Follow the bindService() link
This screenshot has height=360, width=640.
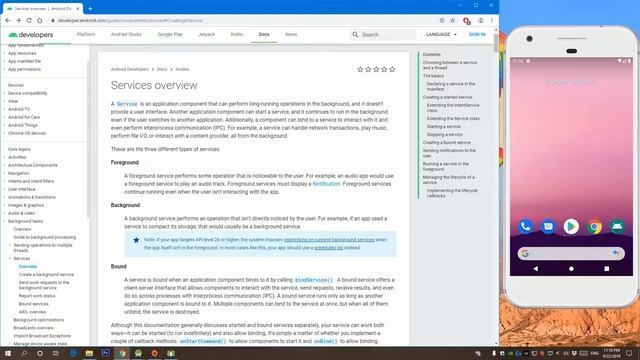click(x=313, y=280)
